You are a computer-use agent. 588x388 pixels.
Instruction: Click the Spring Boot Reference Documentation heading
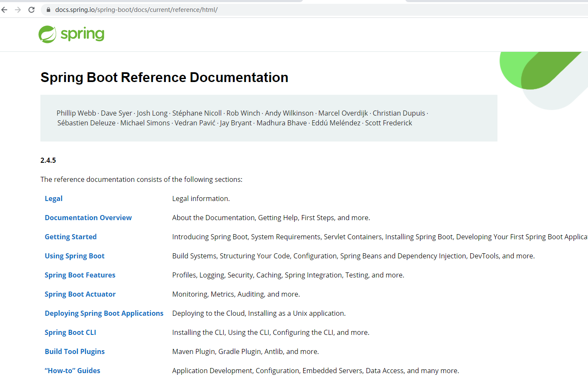(x=165, y=77)
